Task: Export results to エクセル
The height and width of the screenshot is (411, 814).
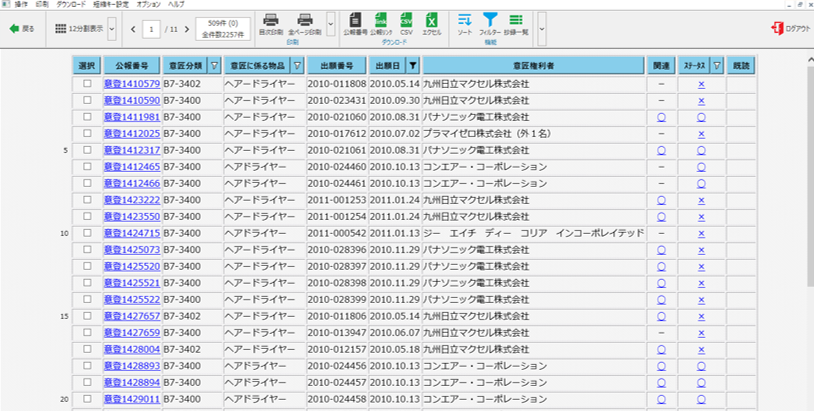Action: click(x=431, y=24)
